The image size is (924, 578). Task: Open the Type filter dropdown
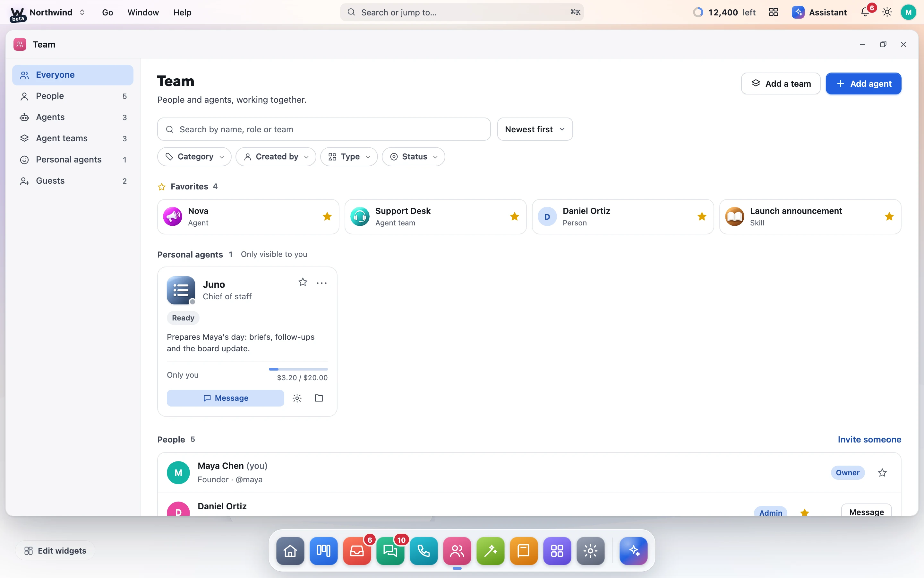pos(349,157)
